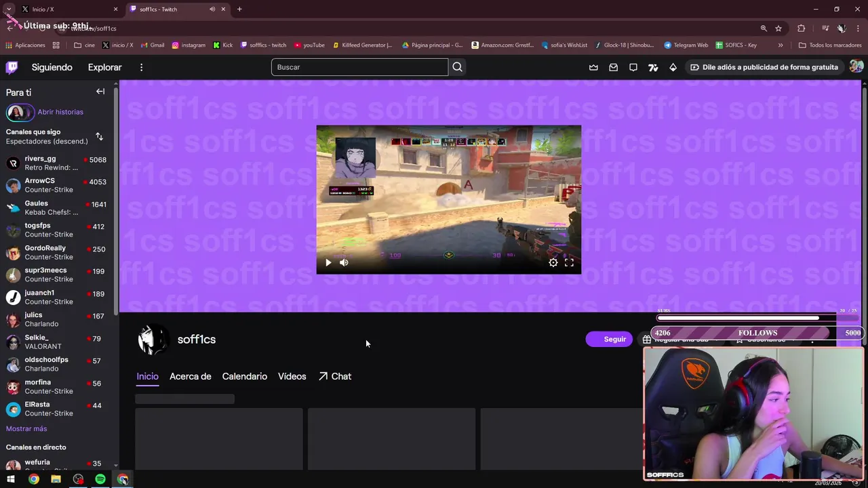Open browser extensions puzzle icon
This screenshot has width=868, height=488.
pos(802,28)
